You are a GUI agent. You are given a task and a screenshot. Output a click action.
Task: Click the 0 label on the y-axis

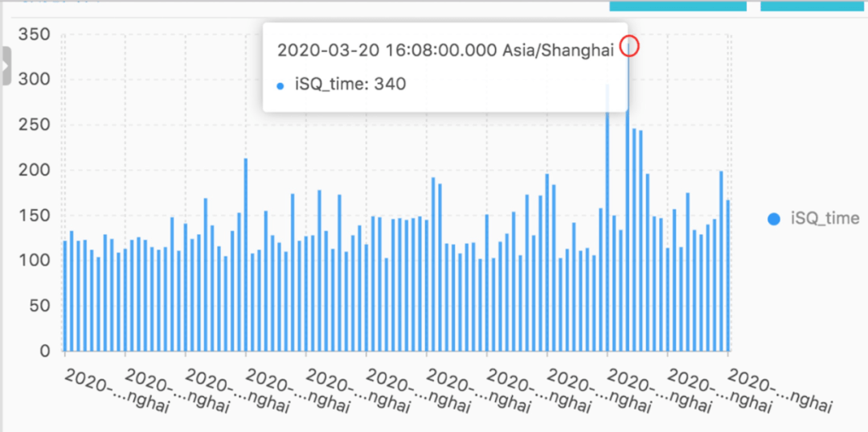coord(45,352)
